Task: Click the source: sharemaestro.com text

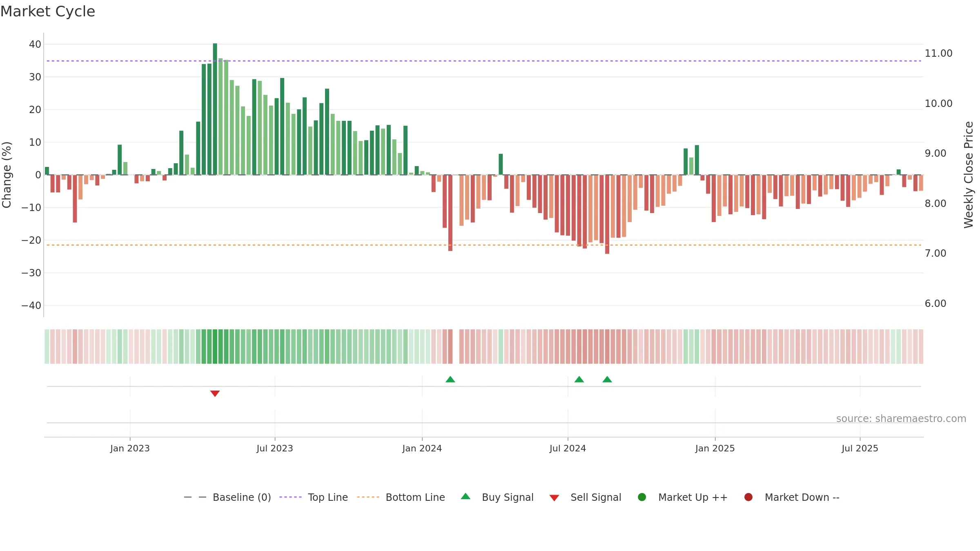Action: [x=901, y=418]
